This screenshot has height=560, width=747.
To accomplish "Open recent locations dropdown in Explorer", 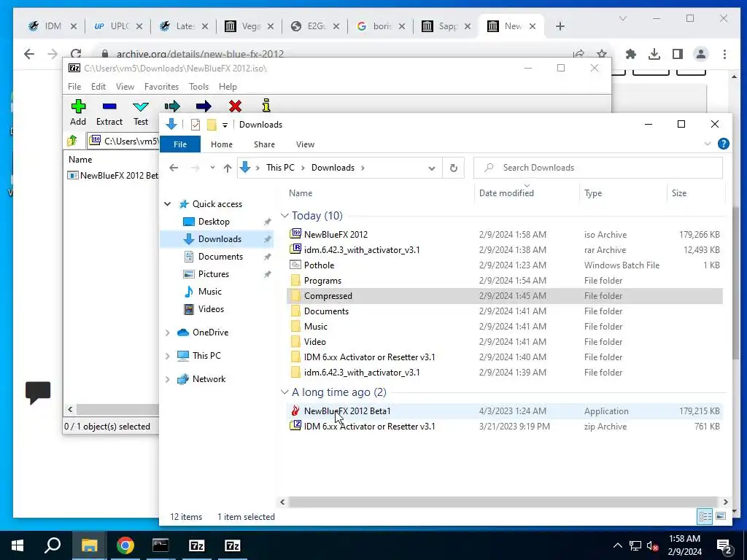I will pyautogui.click(x=212, y=168).
